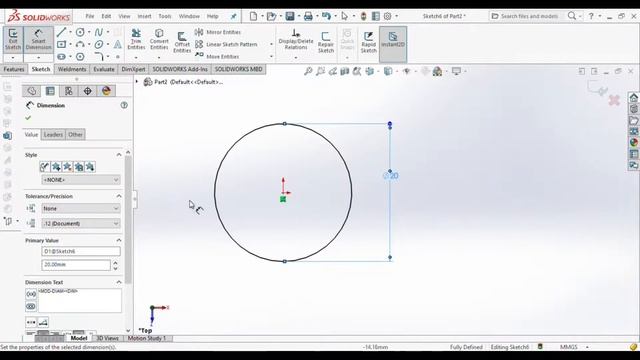
Task: Switch to the Weldments tab
Action: pos(72,69)
